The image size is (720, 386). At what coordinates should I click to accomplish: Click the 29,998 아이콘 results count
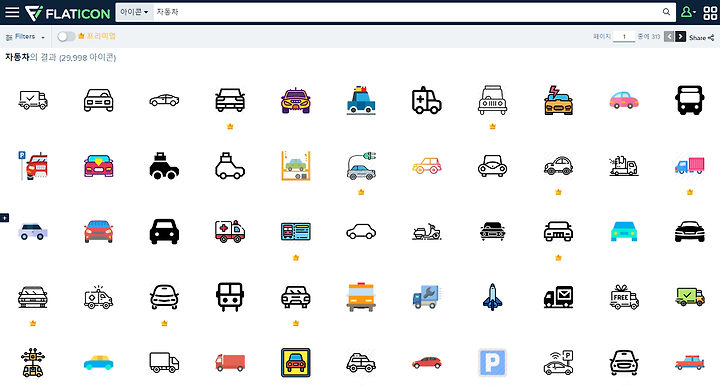point(88,58)
